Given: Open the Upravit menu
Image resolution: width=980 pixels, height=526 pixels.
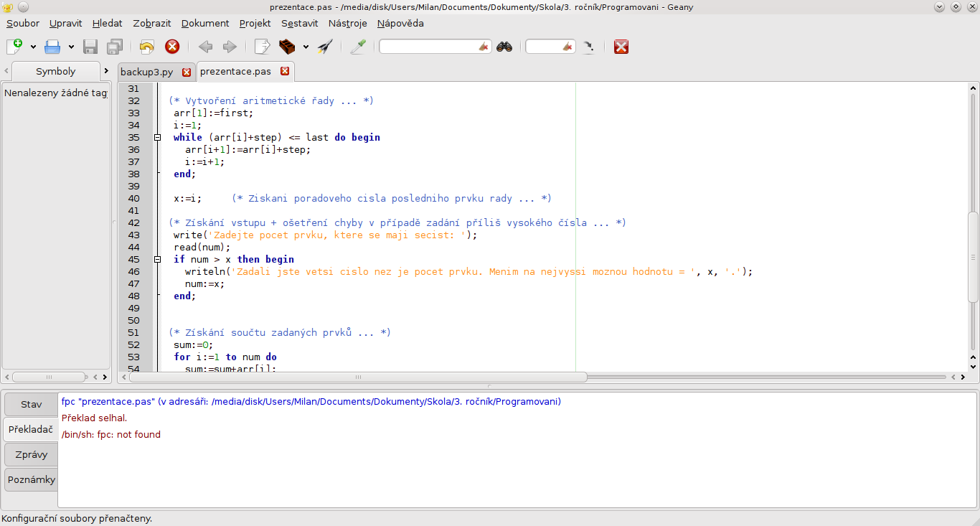Looking at the screenshot, I should (66, 23).
